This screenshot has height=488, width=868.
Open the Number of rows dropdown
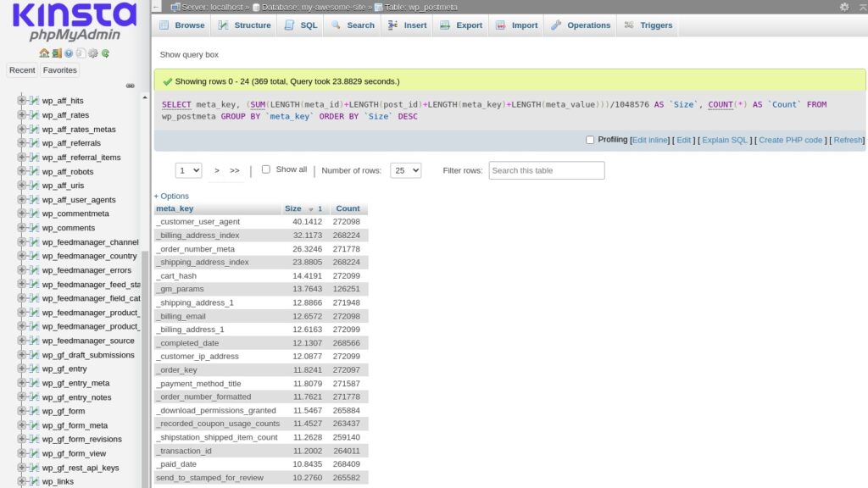point(405,170)
